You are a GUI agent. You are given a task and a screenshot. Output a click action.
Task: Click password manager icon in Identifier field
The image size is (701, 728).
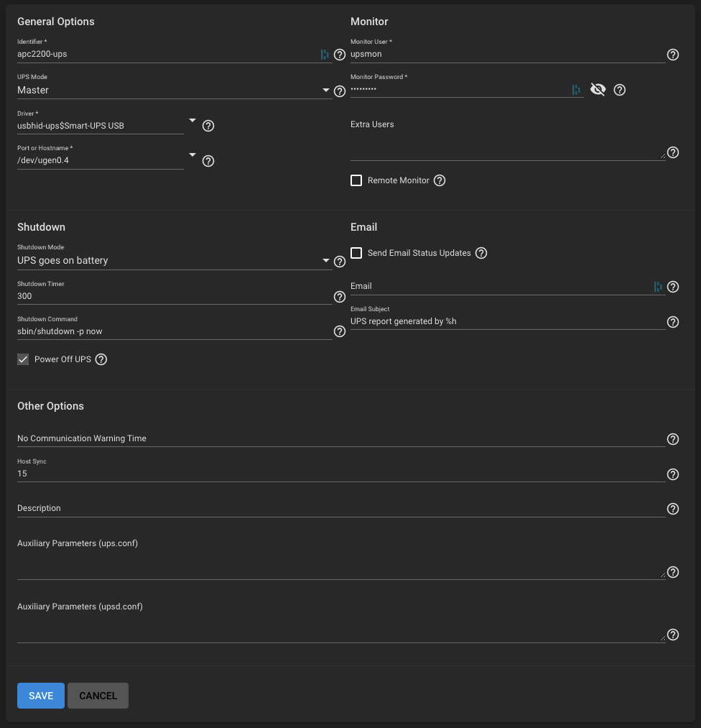point(325,55)
